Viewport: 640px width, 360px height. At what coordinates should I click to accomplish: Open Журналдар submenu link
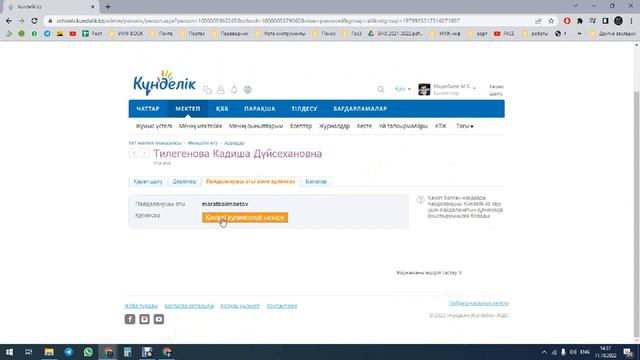click(x=334, y=126)
